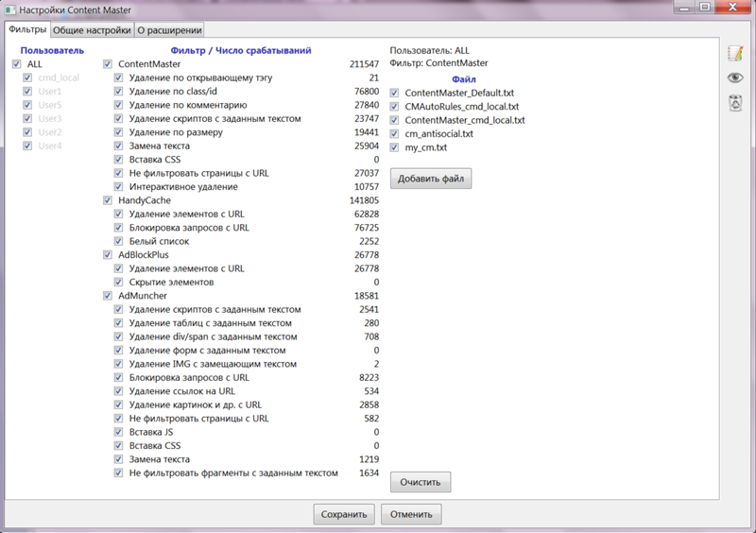Toggle the cm_antisocial.txt file checkbox
Image resolution: width=756 pixels, height=533 pixels.
[395, 134]
